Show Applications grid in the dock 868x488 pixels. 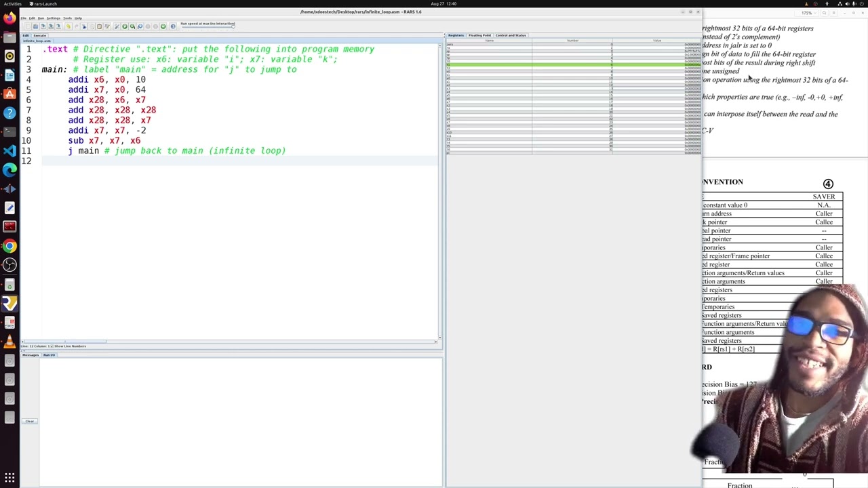coord(9,478)
